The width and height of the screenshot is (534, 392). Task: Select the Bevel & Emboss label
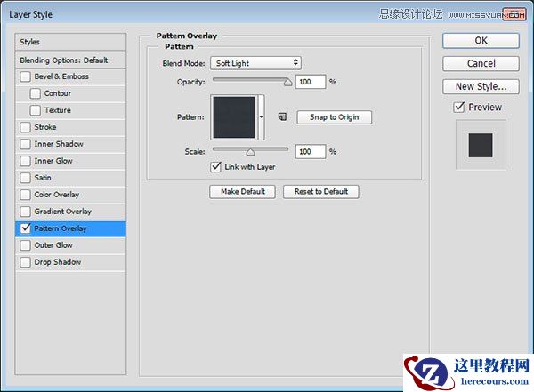61,76
